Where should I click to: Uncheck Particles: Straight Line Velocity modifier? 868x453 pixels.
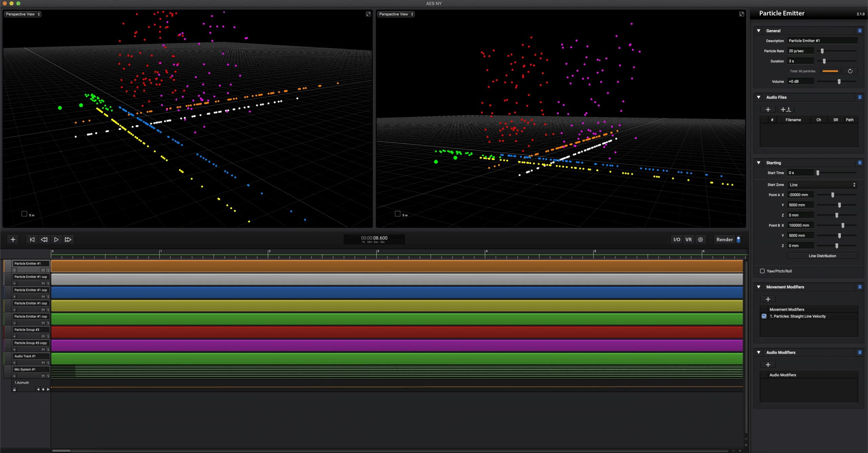point(763,316)
